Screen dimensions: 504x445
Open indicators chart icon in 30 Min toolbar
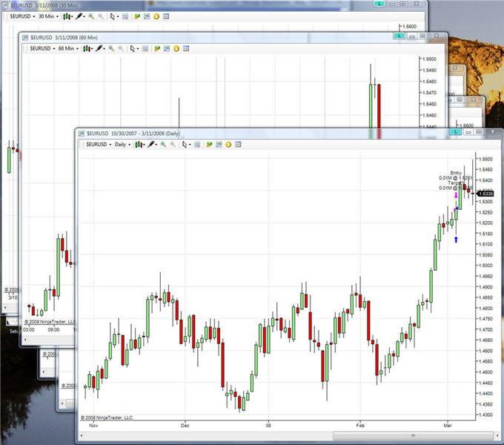(x=147, y=16)
